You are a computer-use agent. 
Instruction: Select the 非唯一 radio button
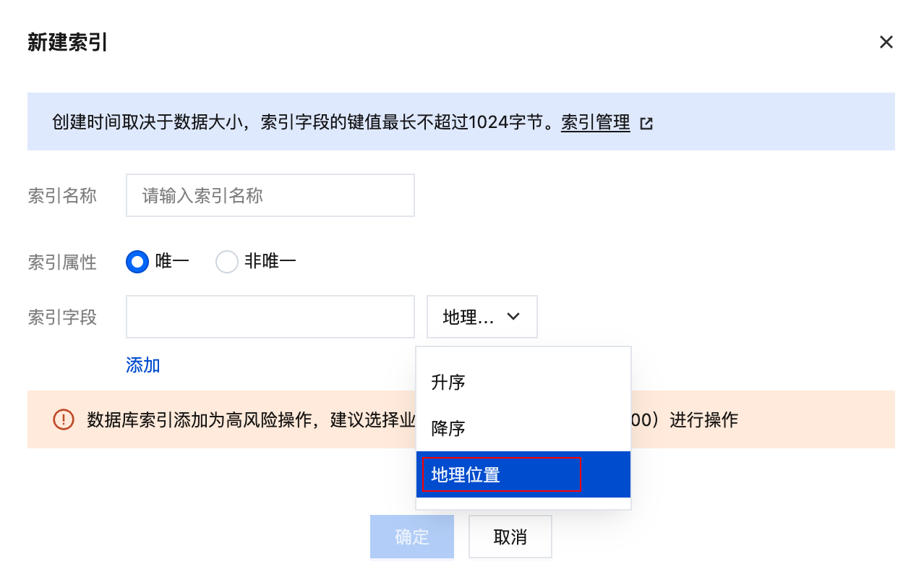pyautogui.click(x=227, y=262)
